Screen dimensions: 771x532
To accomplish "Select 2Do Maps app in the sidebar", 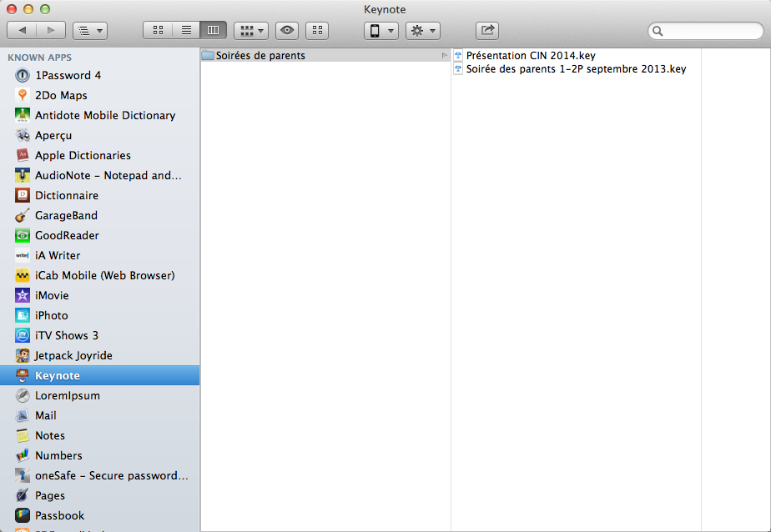I will pos(100,95).
